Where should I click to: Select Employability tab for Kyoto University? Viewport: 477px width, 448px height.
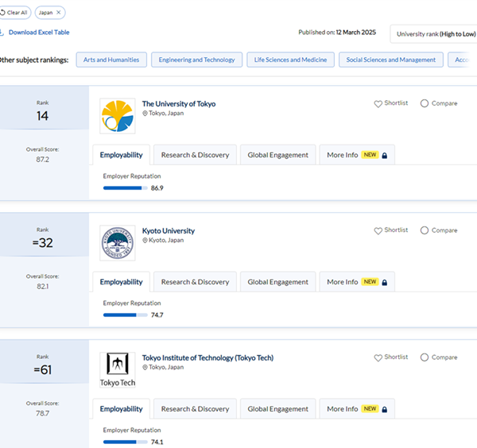pos(121,282)
